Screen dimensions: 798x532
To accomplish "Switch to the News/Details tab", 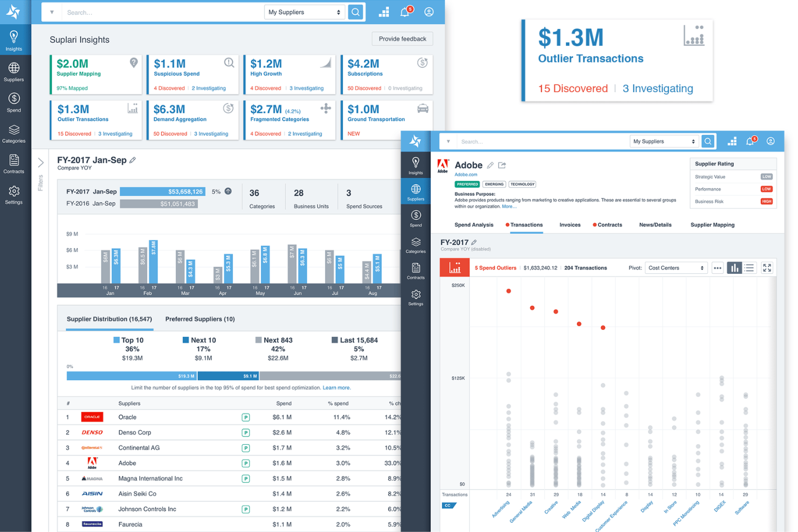I will tap(655, 225).
